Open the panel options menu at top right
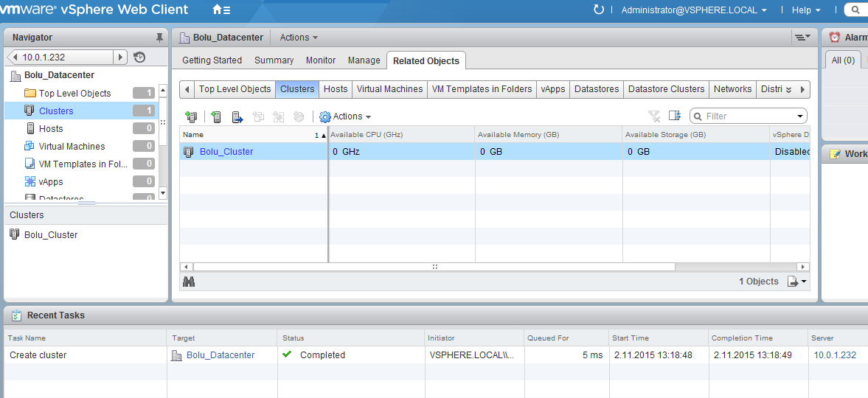This screenshot has width=868, height=398. tap(802, 38)
